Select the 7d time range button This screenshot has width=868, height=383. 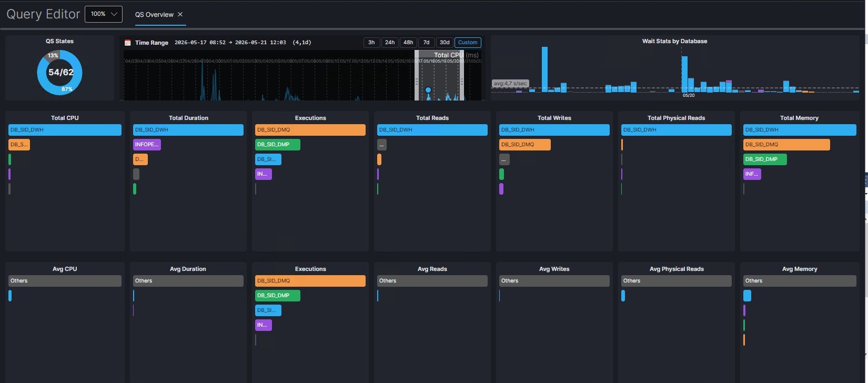[x=427, y=43]
